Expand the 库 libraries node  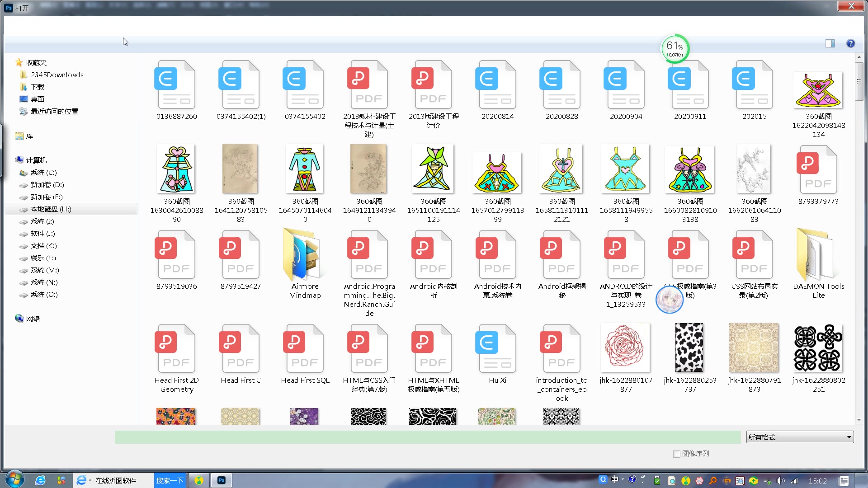coord(29,136)
